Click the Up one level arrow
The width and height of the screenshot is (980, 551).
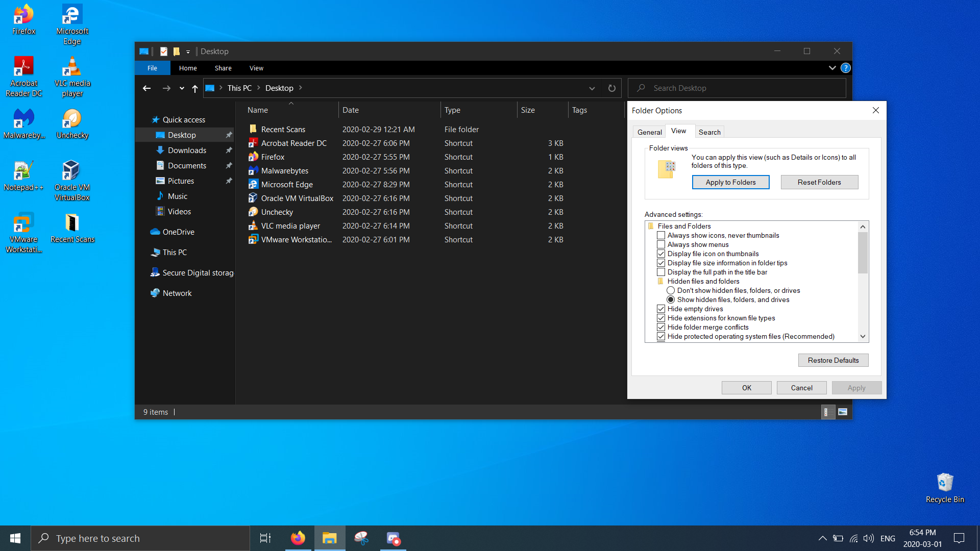click(x=195, y=88)
